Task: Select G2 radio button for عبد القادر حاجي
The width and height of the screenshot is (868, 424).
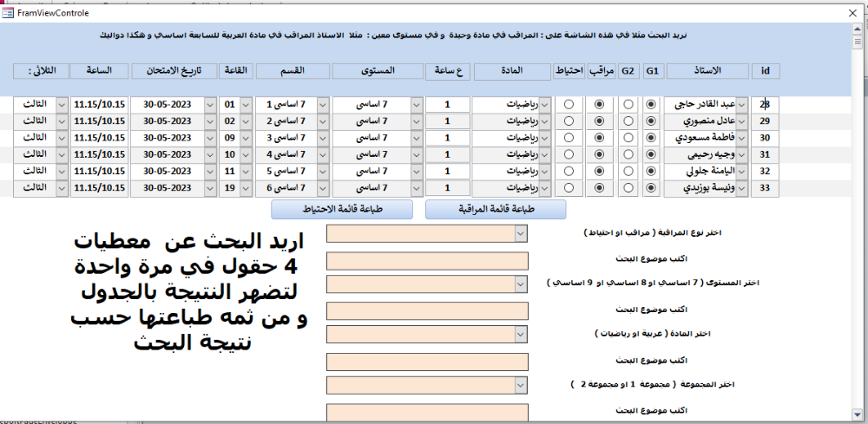Action: click(628, 105)
